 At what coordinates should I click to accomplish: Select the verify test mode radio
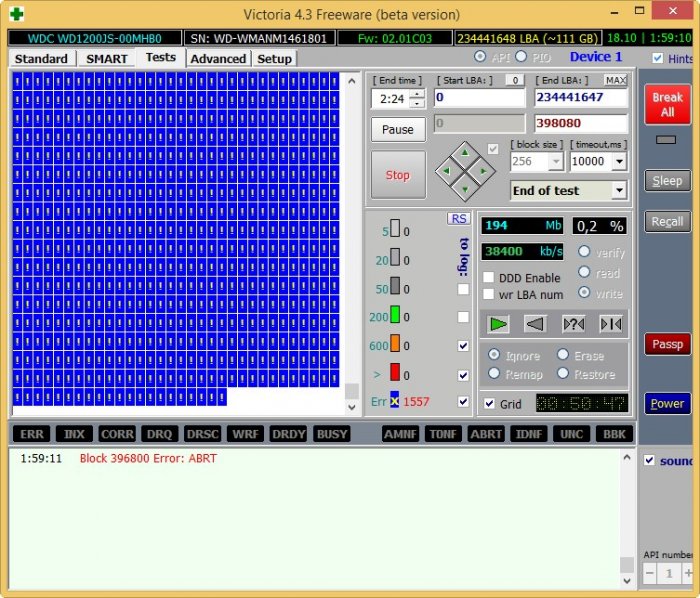click(583, 252)
